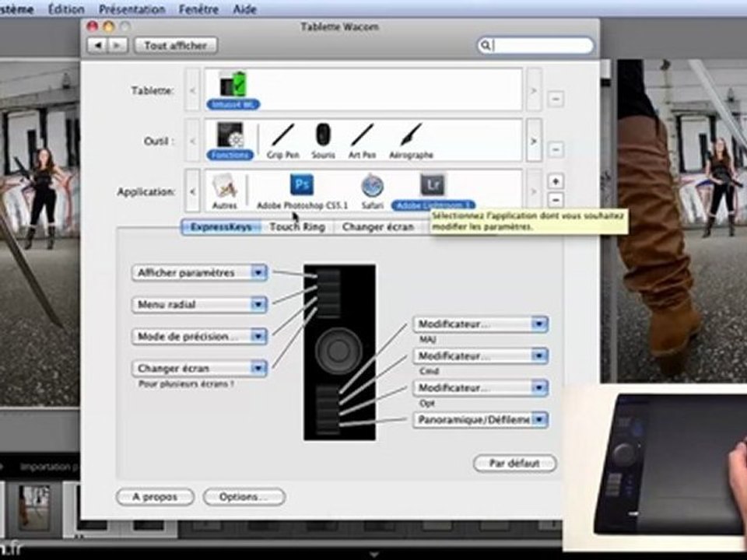Open the Édition menu
Viewport: 747px width, 560px height.
[x=66, y=9]
